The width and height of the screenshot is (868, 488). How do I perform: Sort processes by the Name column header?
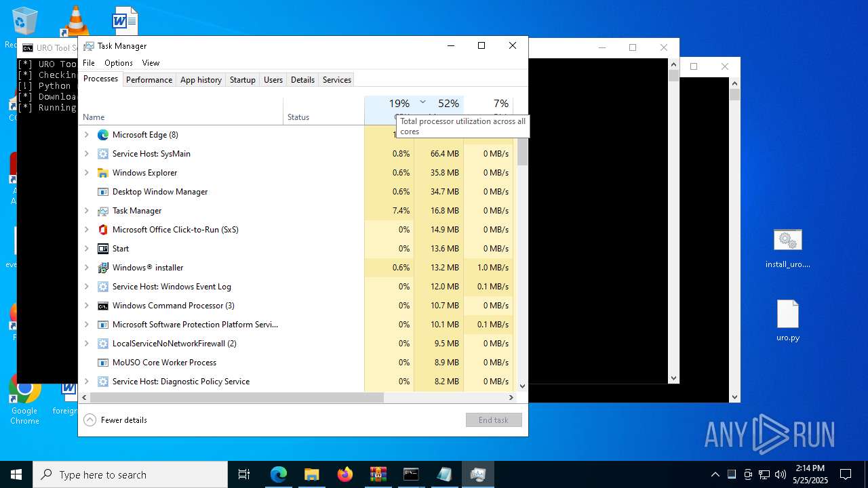[x=181, y=111]
